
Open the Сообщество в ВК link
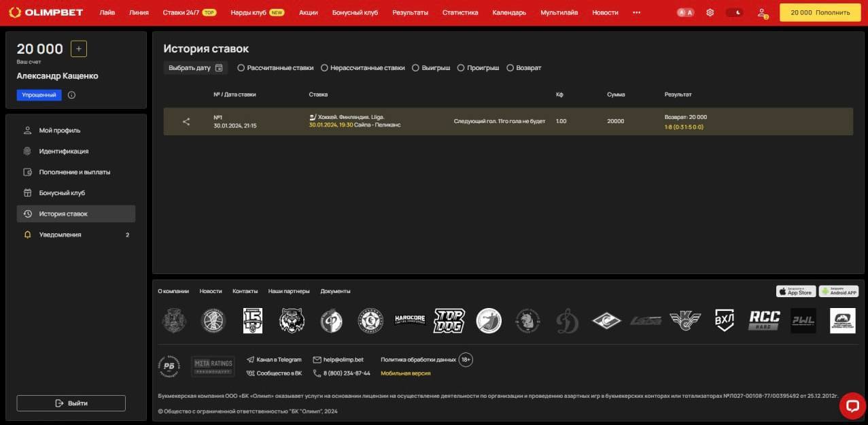pyautogui.click(x=274, y=373)
